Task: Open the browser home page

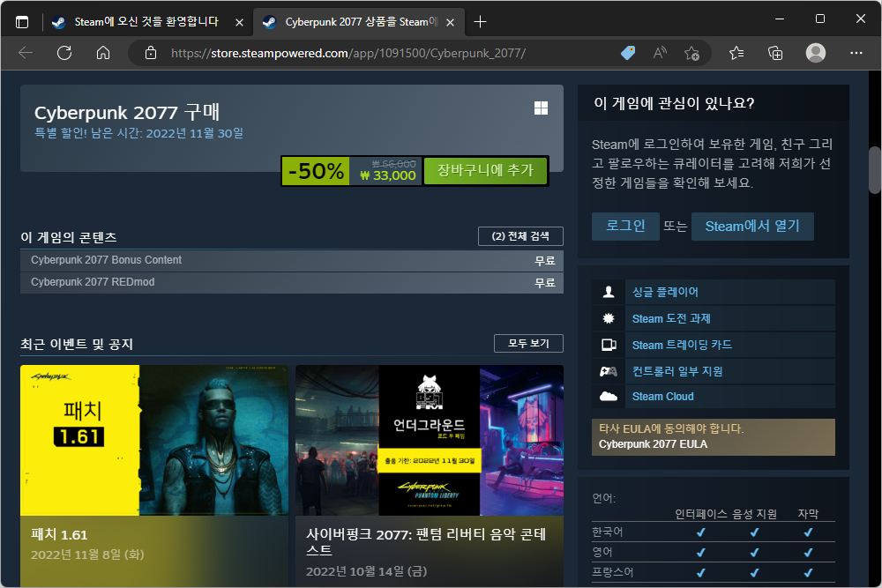Action: point(103,53)
